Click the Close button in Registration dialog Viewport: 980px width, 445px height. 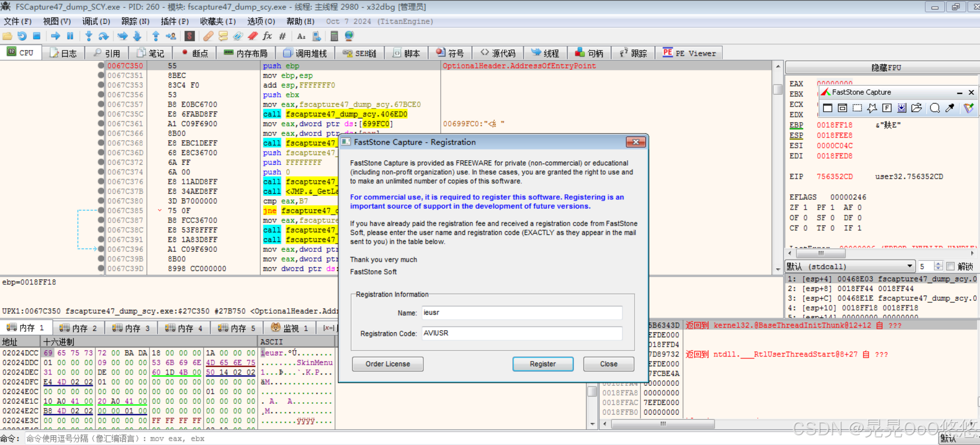pyautogui.click(x=608, y=364)
